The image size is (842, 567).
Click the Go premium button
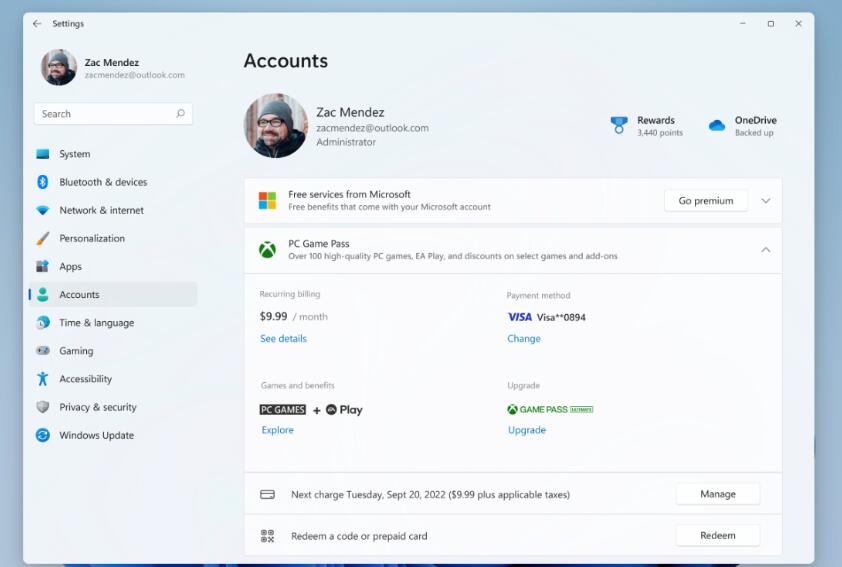(x=706, y=201)
